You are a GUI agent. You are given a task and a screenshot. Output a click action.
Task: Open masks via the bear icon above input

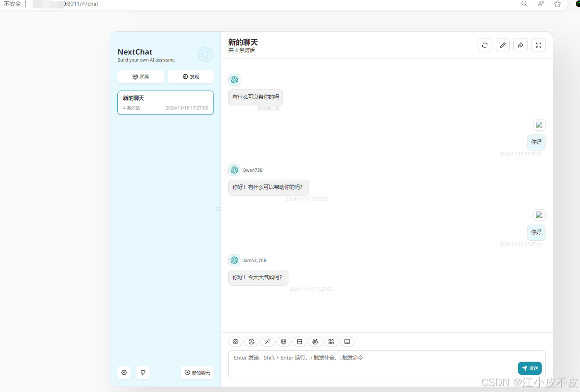click(x=284, y=342)
